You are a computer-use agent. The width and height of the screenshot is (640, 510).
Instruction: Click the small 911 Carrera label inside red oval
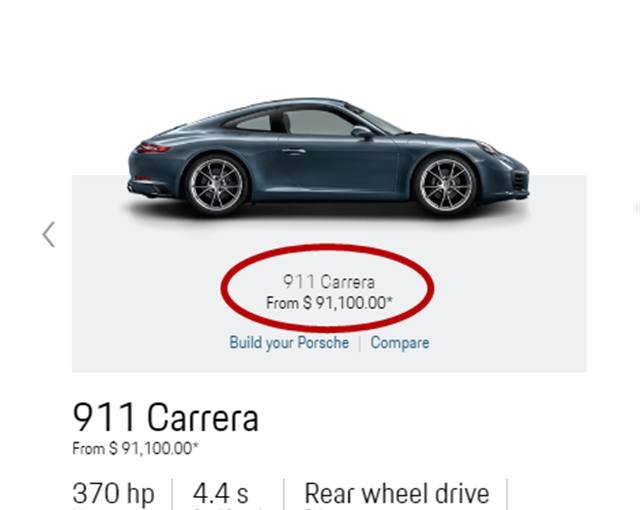tap(329, 282)
